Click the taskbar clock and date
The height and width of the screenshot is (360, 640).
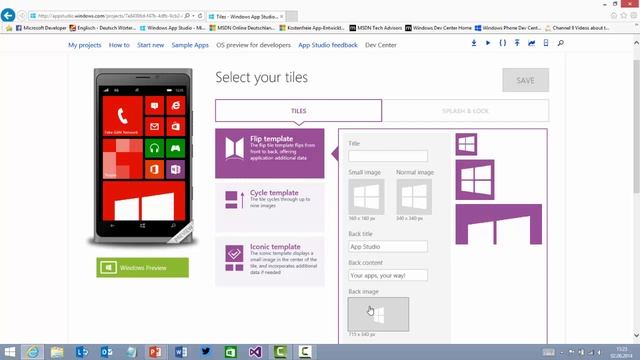click(621, 352)
